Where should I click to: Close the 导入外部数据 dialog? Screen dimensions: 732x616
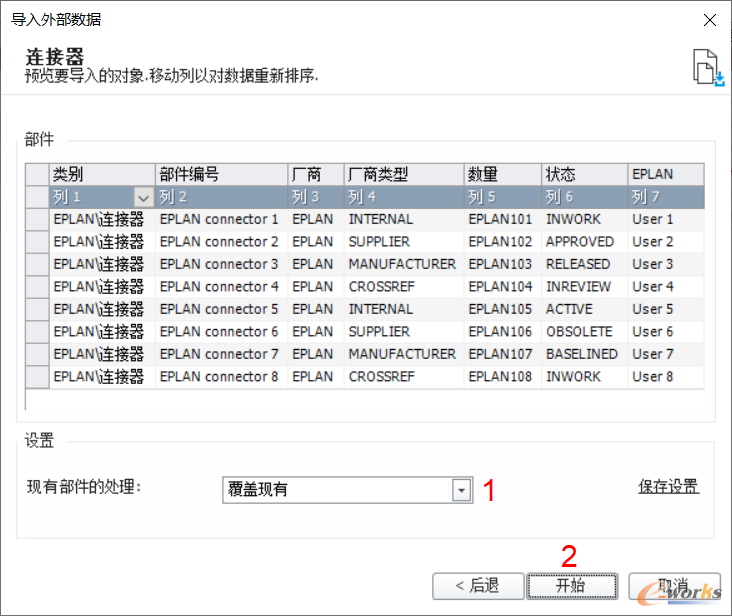coord(710,20)
